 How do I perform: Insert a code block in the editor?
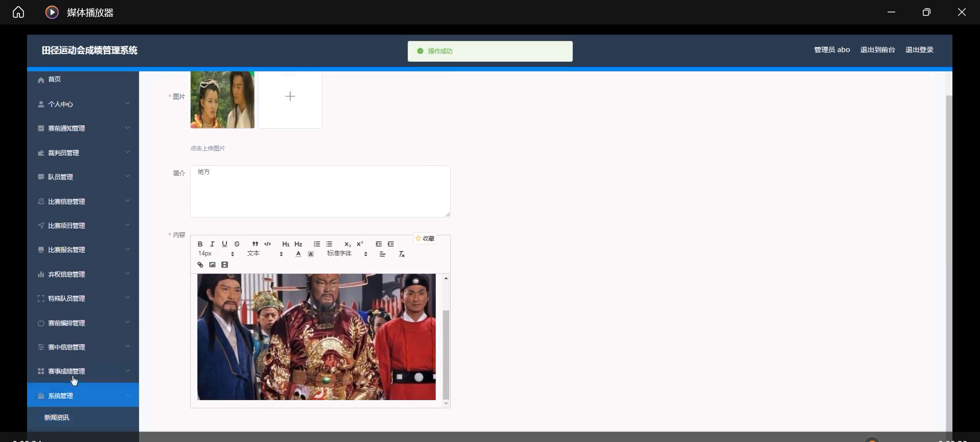[267, 244]
